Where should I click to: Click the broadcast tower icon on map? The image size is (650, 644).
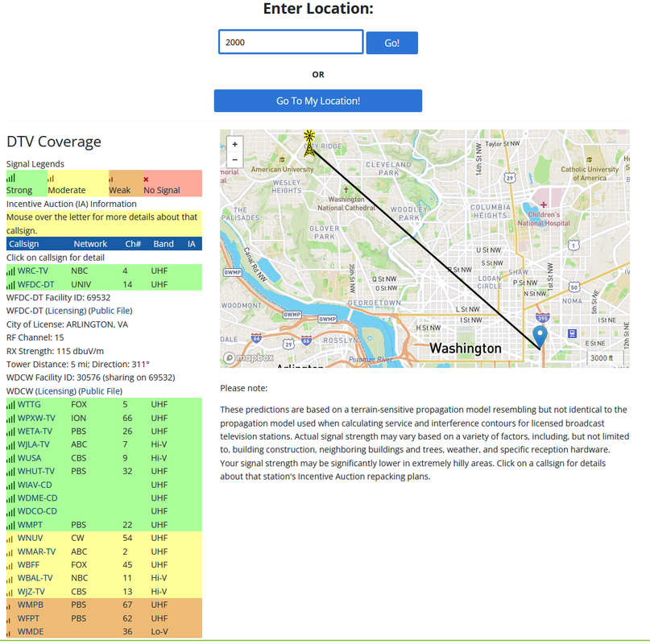[x=308, y=143]
